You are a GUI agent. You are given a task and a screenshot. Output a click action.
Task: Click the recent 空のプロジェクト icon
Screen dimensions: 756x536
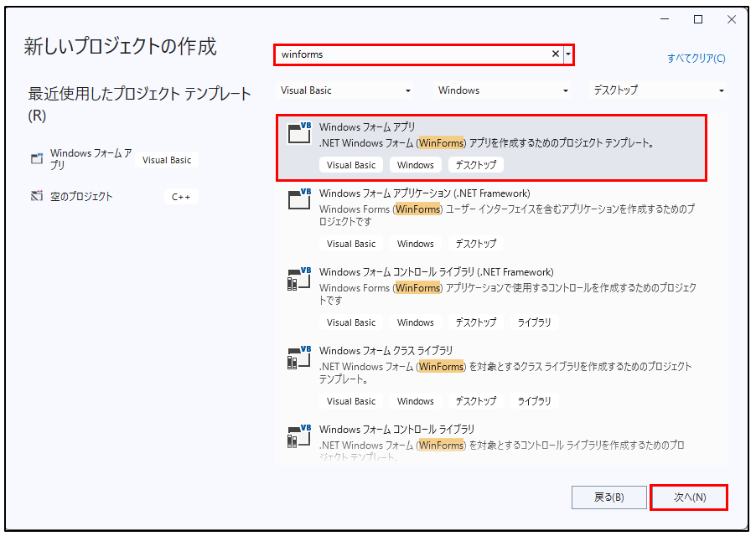click(x=36, y=197)
